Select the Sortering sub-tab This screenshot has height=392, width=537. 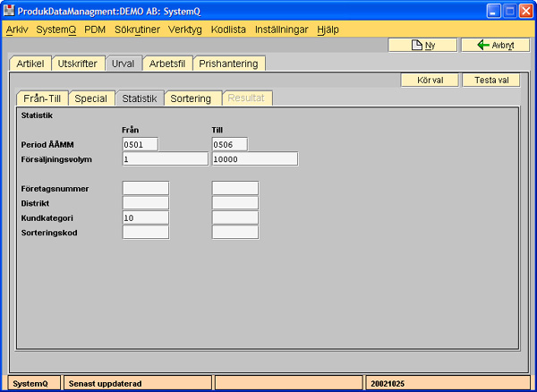tap(192, 98)
